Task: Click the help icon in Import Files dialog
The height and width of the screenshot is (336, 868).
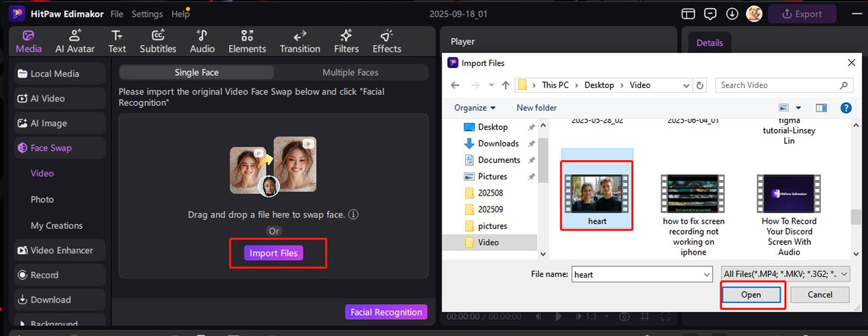Action: [846, 108]
